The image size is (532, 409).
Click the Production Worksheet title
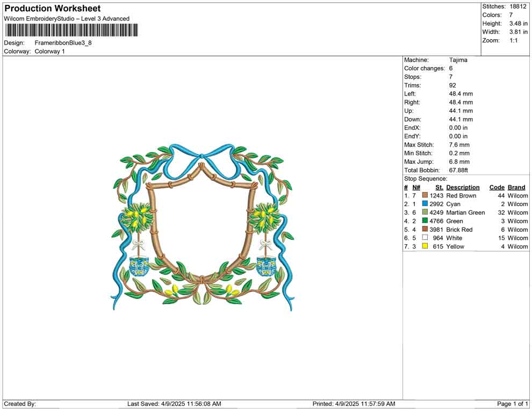pyautogui.click(x=53, y=9)
